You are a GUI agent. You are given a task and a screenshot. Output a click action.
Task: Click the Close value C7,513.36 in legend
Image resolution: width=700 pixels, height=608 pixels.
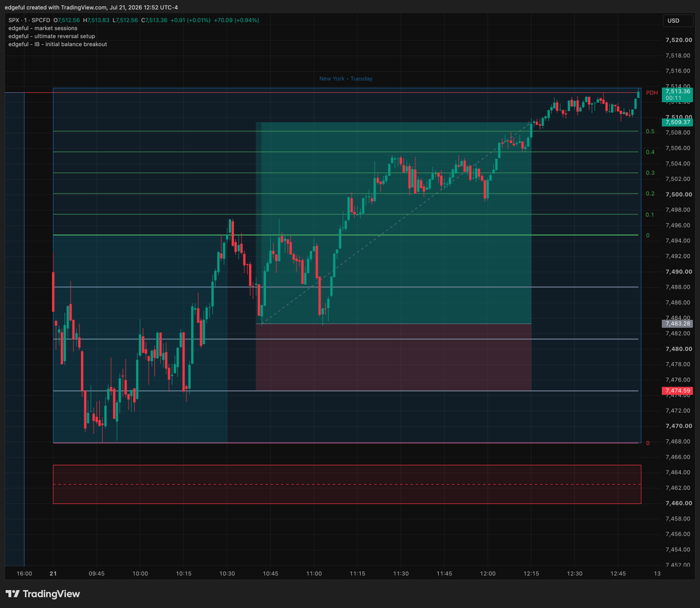[x=155, y=20]
